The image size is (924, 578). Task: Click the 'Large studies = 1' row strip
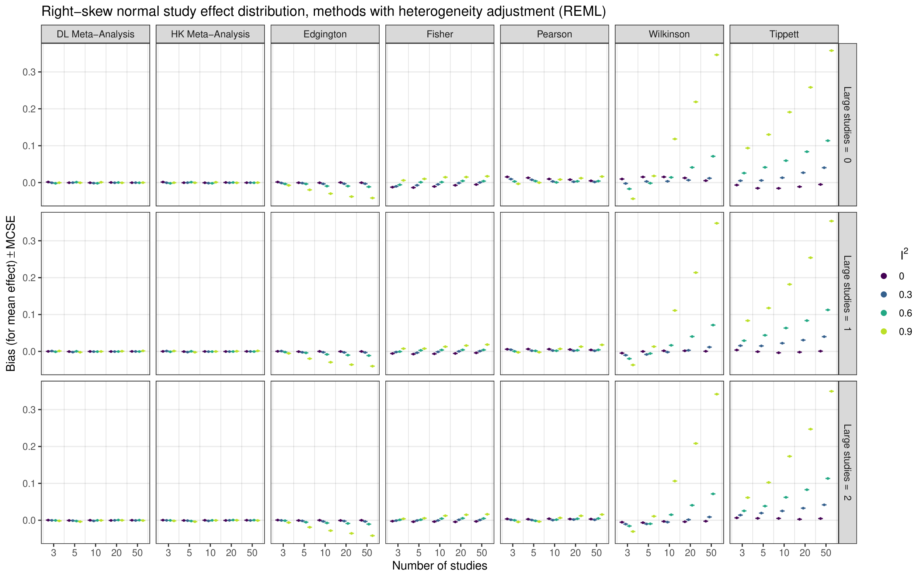pos(847,293)
